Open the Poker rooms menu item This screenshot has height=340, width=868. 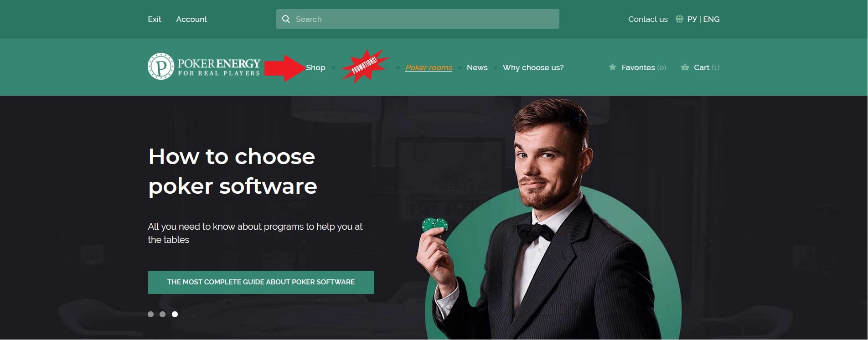click(x=429, y=67)
